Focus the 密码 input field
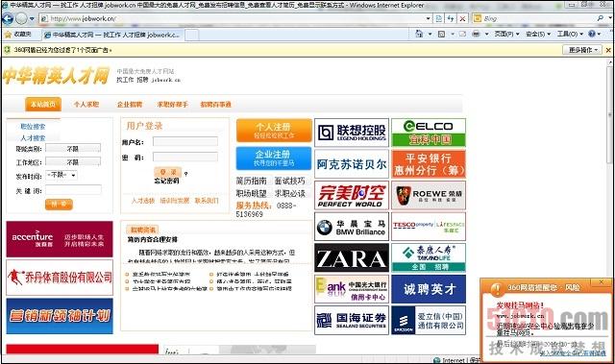 [x=185, y=158]
